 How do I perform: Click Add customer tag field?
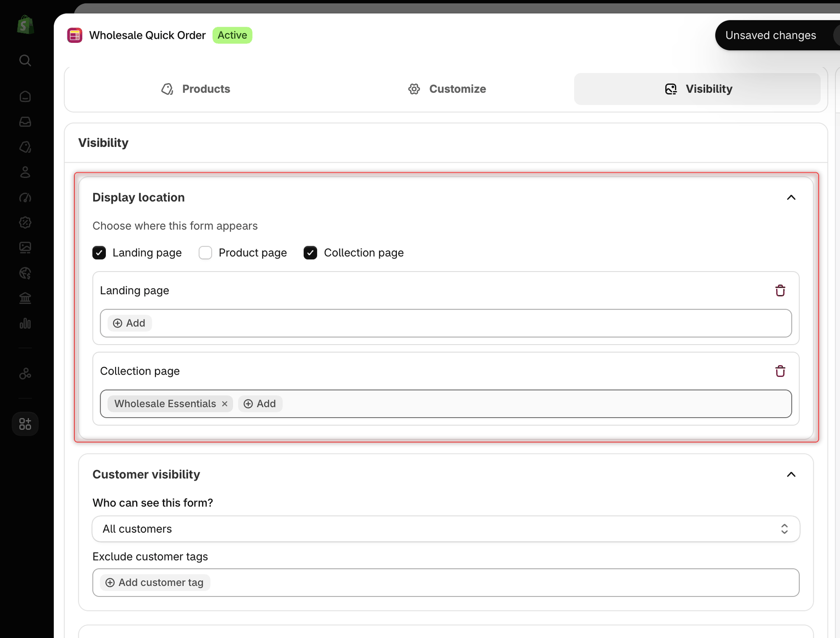click(155, 582)
